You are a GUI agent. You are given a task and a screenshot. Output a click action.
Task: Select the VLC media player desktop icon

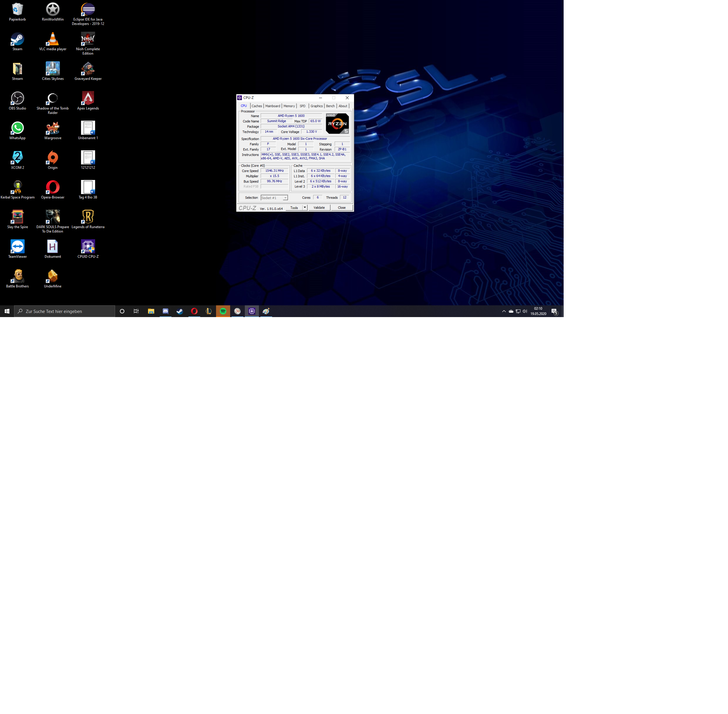53,39
